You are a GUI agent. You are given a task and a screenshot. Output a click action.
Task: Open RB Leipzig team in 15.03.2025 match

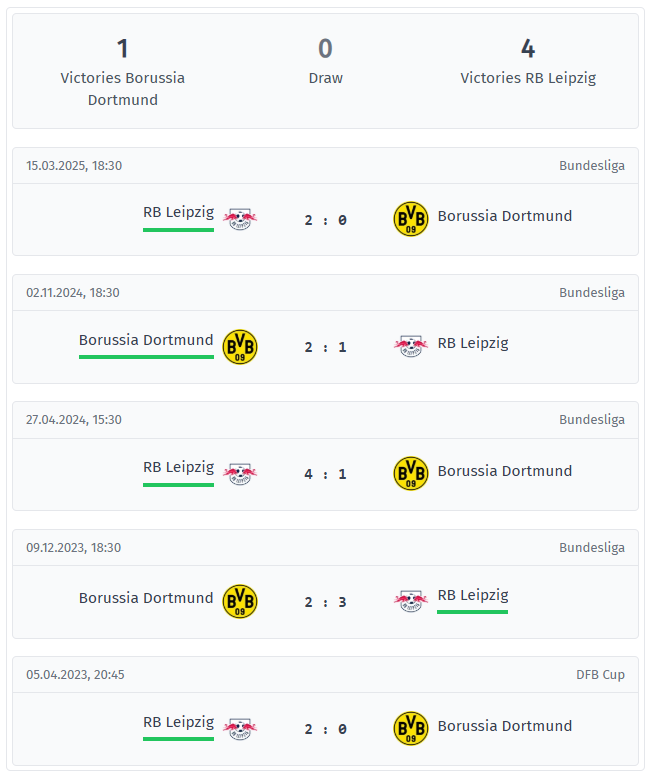(178, 212)
